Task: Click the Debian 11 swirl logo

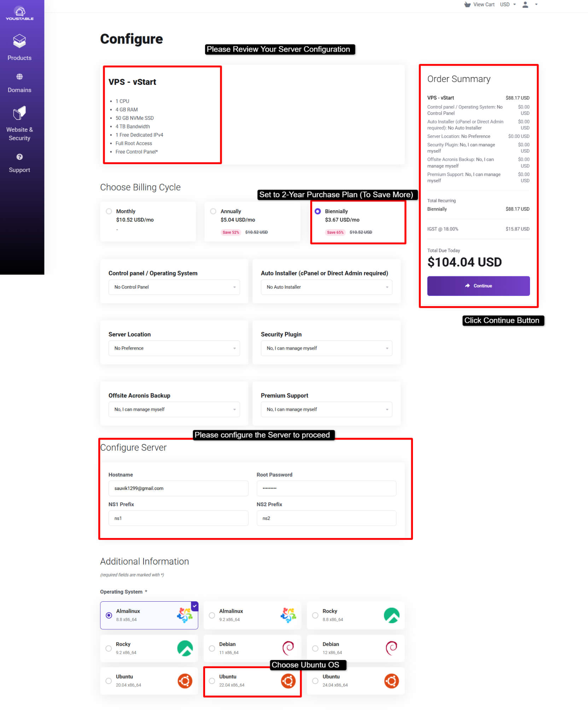Action: click(x=288, y=648)
